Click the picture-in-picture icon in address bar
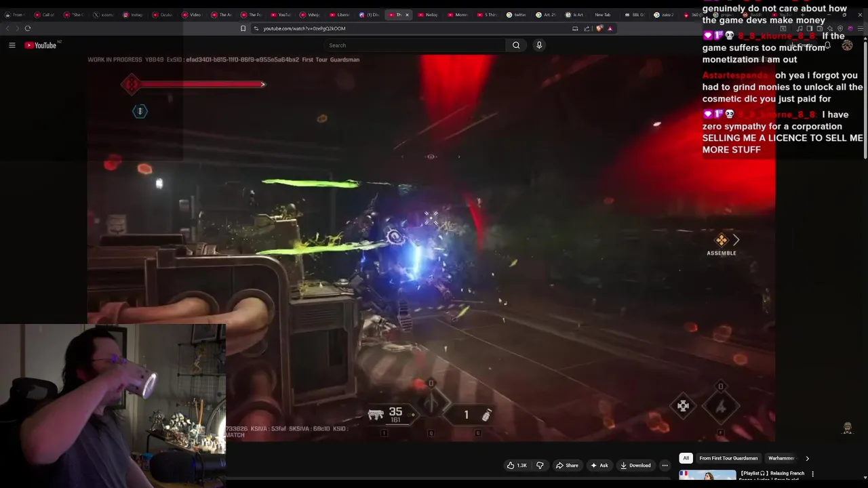Viewport: 868px width, 488px height. [x=575, y=28]
